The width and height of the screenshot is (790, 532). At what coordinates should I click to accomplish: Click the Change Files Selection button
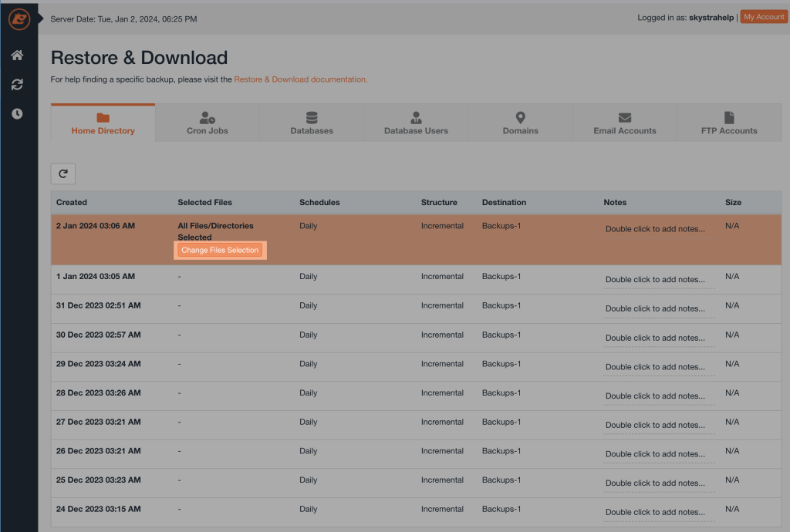coord(220,251)
